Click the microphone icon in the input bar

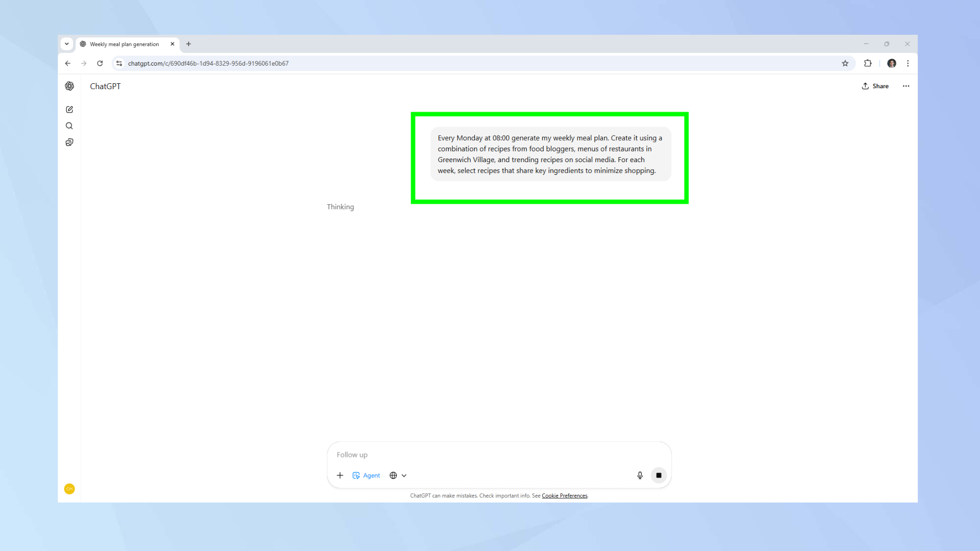click(639, 475)
